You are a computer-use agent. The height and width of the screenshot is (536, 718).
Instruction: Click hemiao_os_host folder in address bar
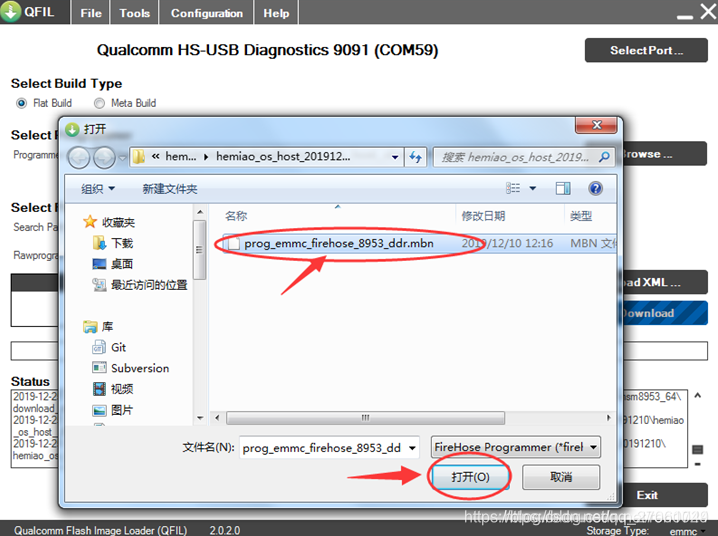point(283,157)
